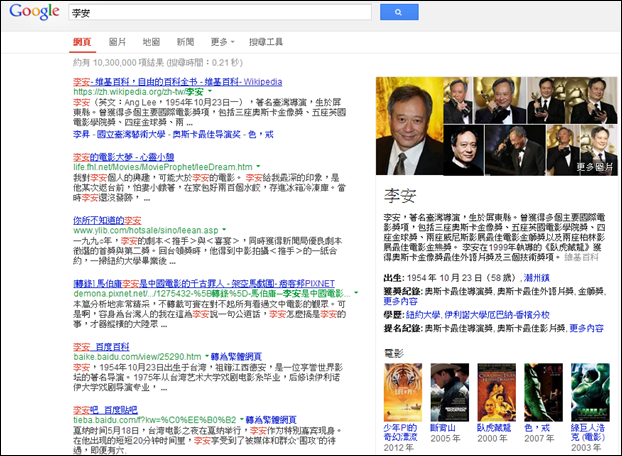Click the birthplace link 潮州鎮
The height and width of the screenshot is (456, 622).
[536, 278]
